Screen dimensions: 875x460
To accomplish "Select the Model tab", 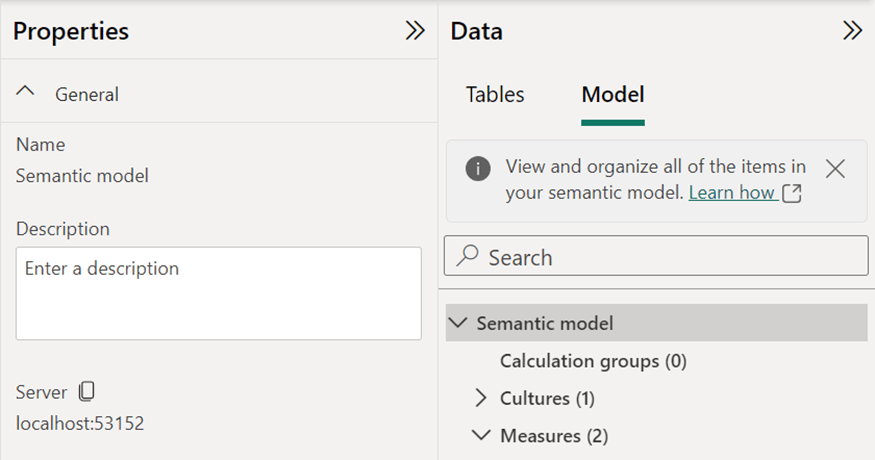I will (x=612, y=95).
